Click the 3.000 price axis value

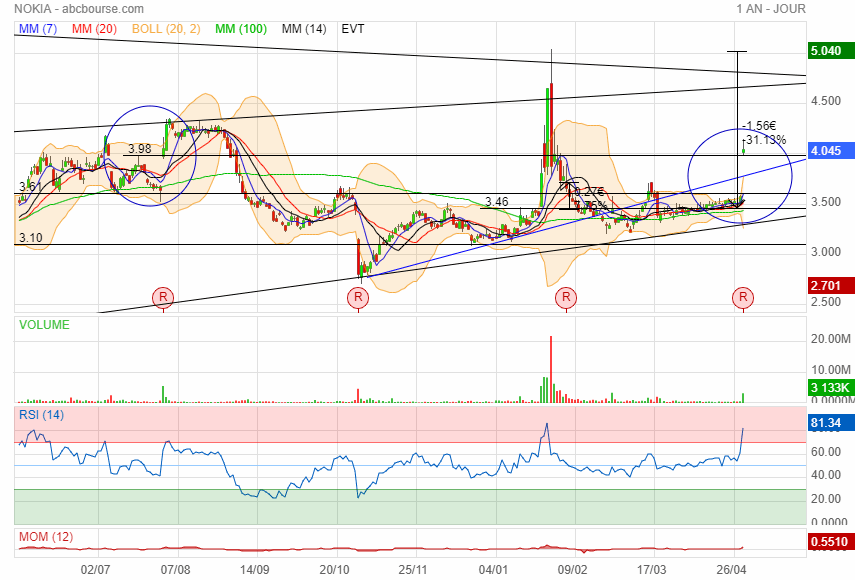click(826, 252)
